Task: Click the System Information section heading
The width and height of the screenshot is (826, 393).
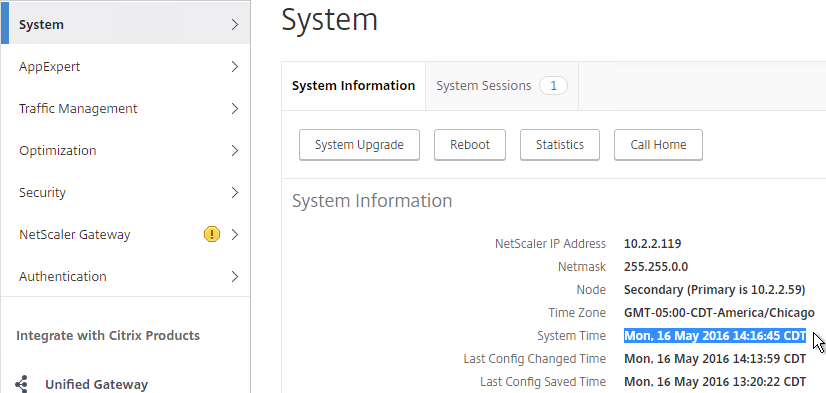Action: pos(372,201)
